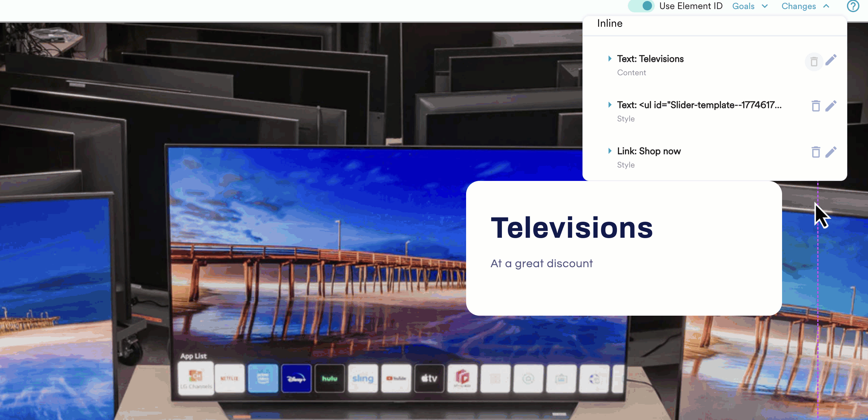Edit the 'Text: Televisions' change
The height and width of the screenshot is (420, 868).
pyautogui.click(x=831, y=60)
